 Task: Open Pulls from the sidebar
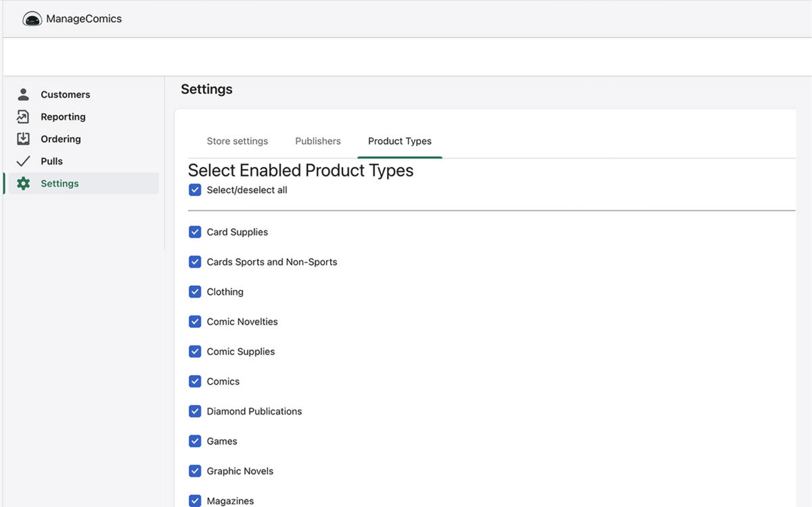click(52, 161)
